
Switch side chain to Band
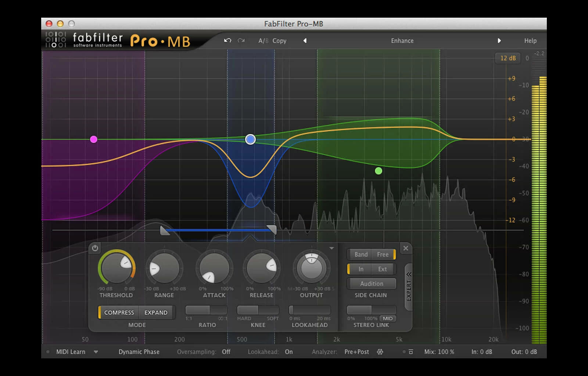tap(361, 254)
